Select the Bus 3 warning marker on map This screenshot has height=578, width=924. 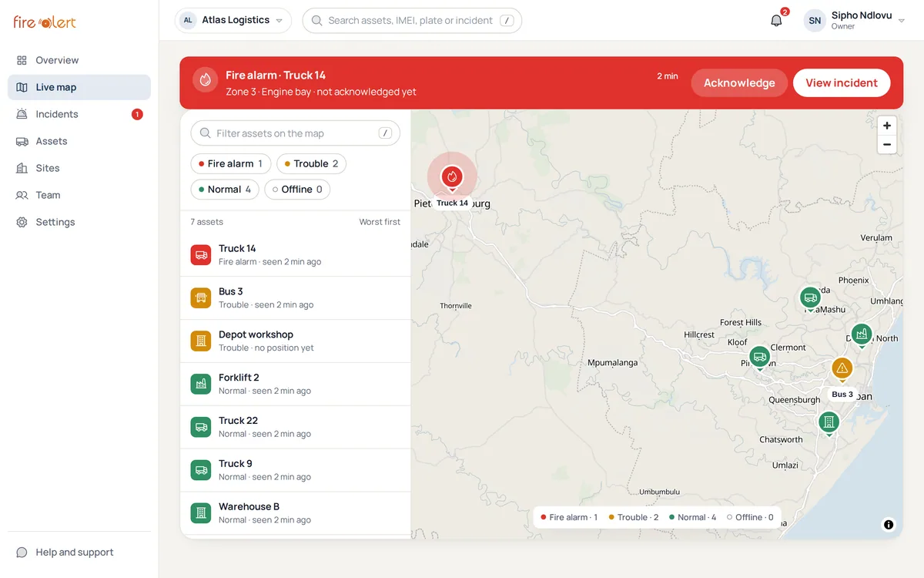(x=842, y=368)
